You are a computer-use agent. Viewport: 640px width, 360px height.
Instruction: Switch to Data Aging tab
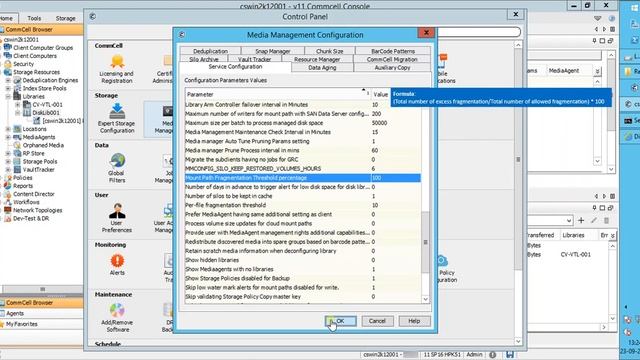322,67
